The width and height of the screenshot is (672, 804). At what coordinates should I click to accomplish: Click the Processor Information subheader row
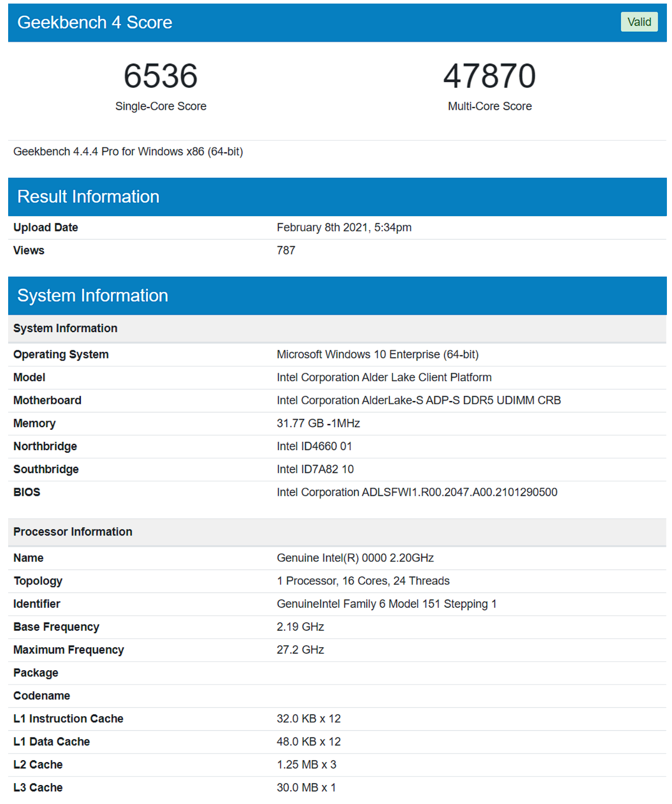tap(337, 532)
